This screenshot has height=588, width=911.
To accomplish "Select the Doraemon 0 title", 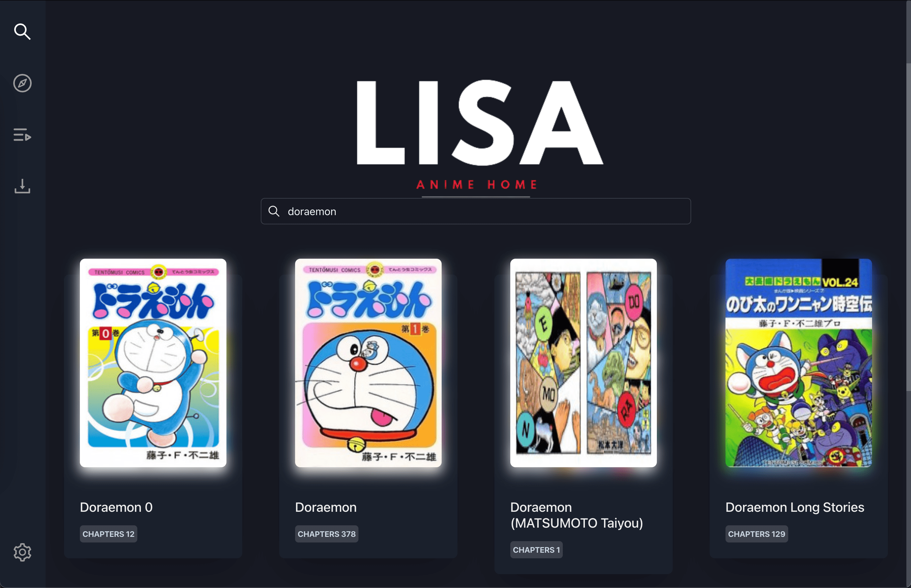I will point(116,507).
